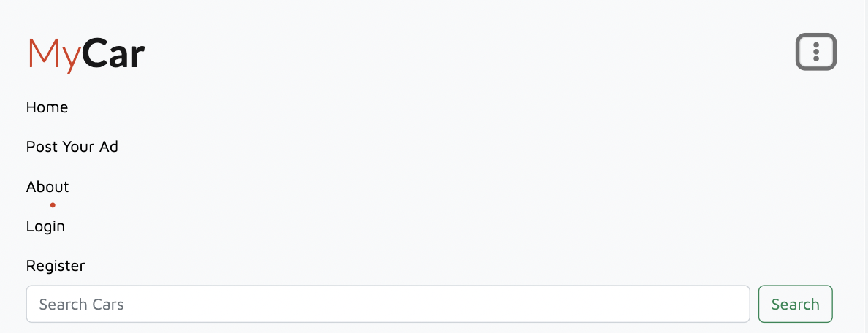The width and height of the screenshot is (868, 333).
Task: Open the About page
Action: pyautogui.click(x=47, y=187)
